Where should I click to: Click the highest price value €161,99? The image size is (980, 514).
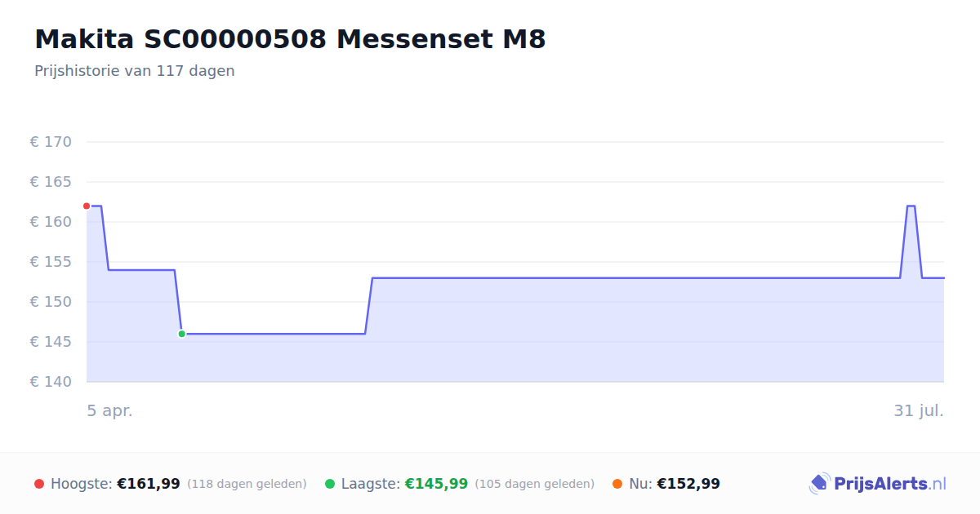tap(149, 484)
